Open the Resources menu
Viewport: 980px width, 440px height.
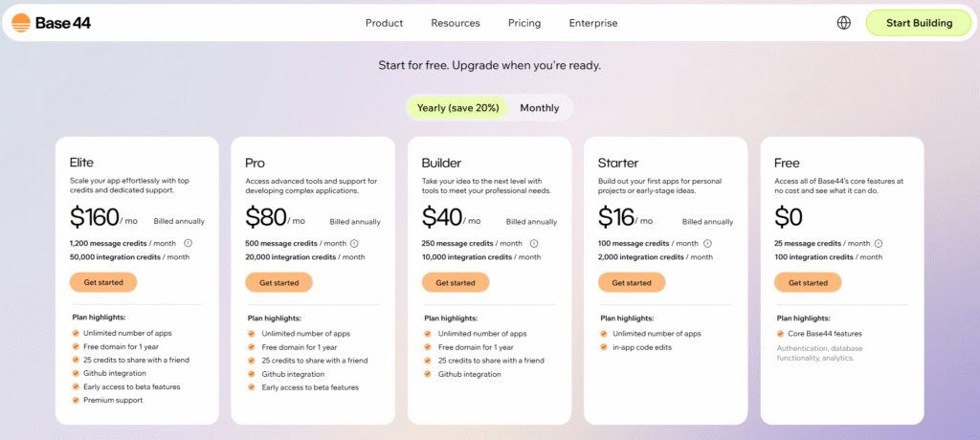coord(456,23)
